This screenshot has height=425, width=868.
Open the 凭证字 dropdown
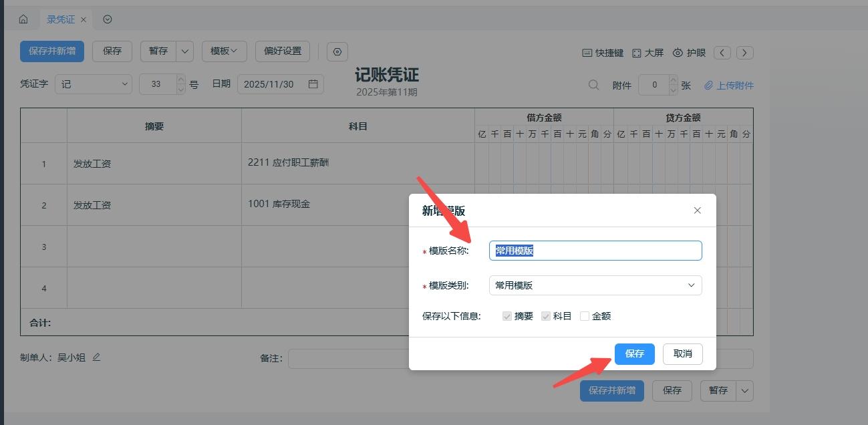pyautogui.click(x=94, y=84)
